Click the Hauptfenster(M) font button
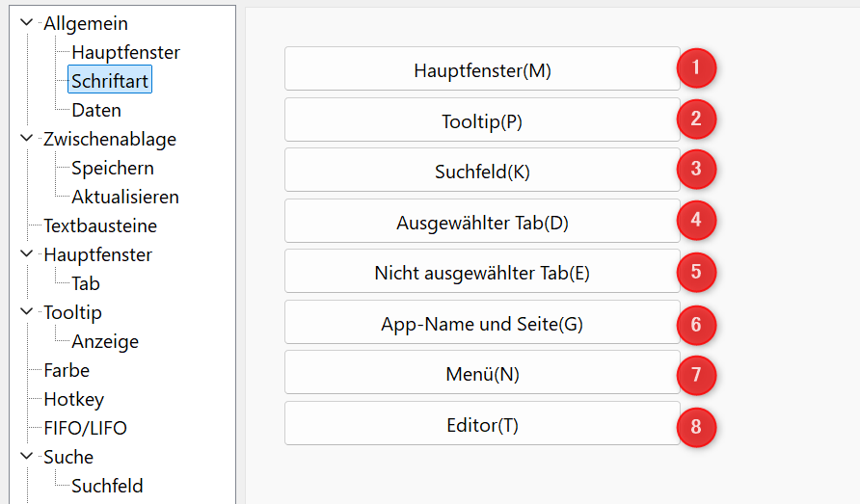This screenshot has width=860, height=504. (x=482, y=68)
